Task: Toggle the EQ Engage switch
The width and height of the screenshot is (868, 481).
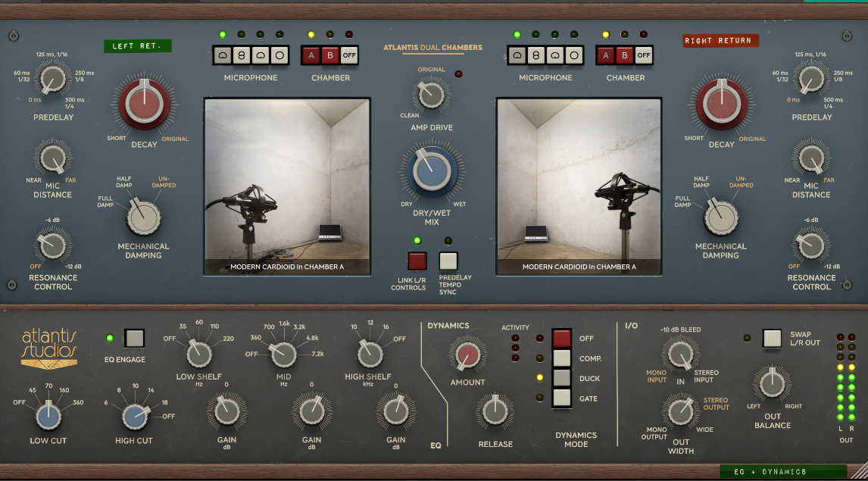Action: 134,338
